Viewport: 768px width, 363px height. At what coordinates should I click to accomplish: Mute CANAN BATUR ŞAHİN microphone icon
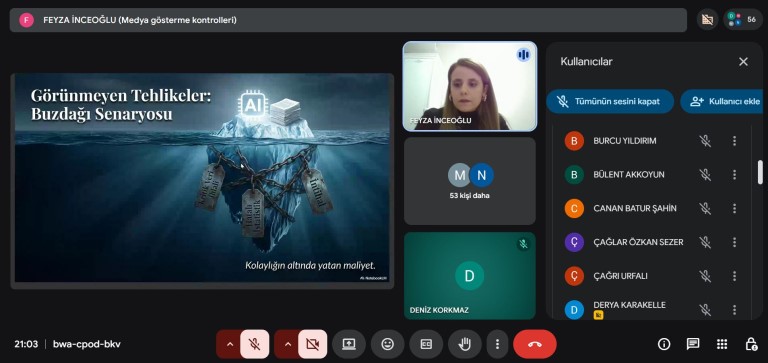coord(705,208)
